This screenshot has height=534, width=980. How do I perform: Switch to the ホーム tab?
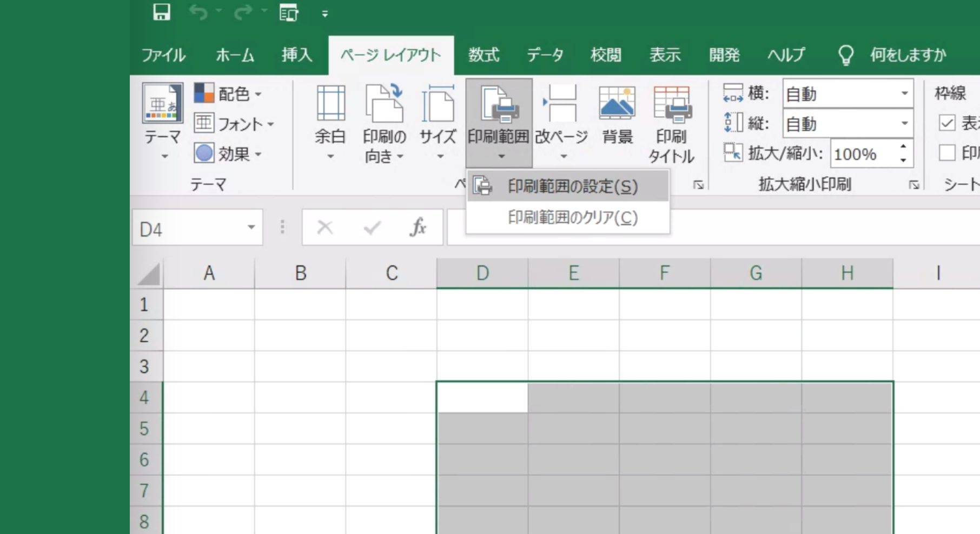click(235, 55)
